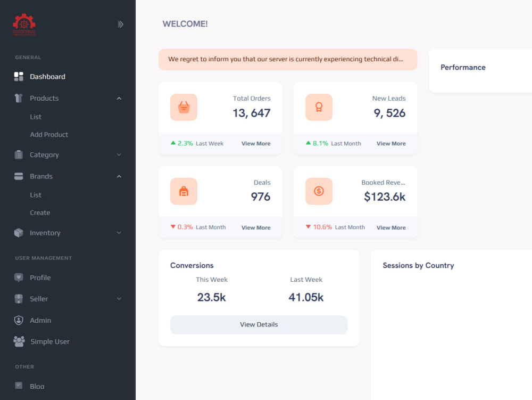The width and height of the screenshot is (532, 400).
Task: Select Create under Brands
Action: (40, 213)
